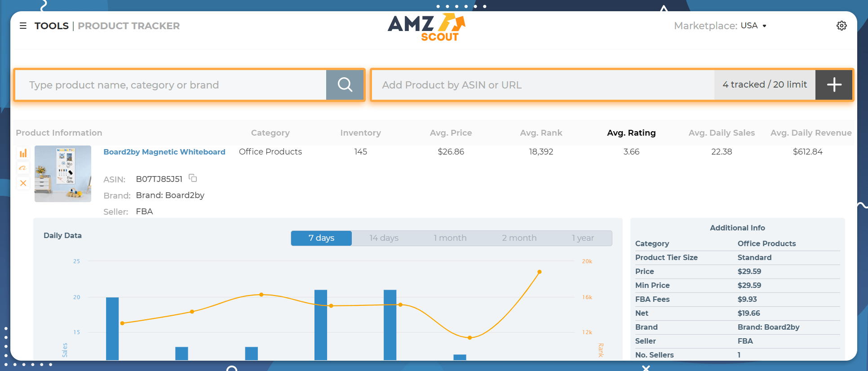The width and height of the screenshot is (868, 371).
Task: Open Board2by Magnetic Whiteboard product link
Action: pos(164,152)
